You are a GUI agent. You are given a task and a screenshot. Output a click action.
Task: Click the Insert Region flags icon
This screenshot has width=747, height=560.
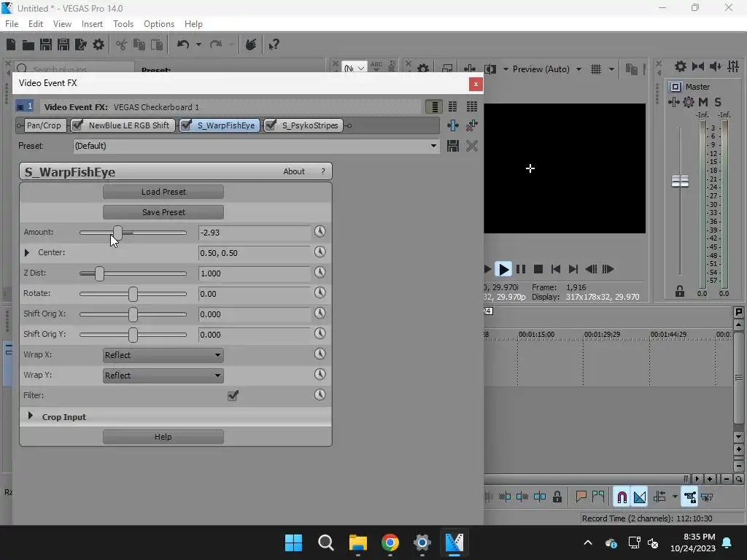(x=598, y=497)
